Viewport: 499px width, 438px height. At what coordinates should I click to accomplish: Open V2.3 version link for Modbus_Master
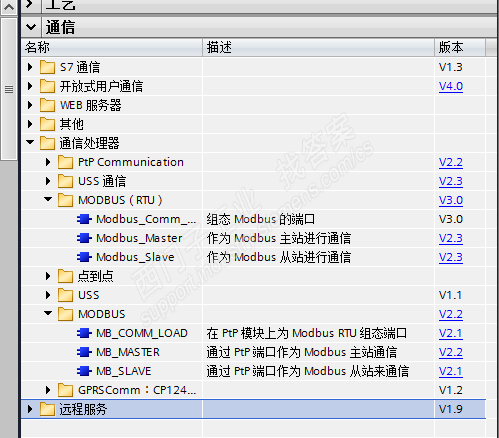tap(451, 238)
